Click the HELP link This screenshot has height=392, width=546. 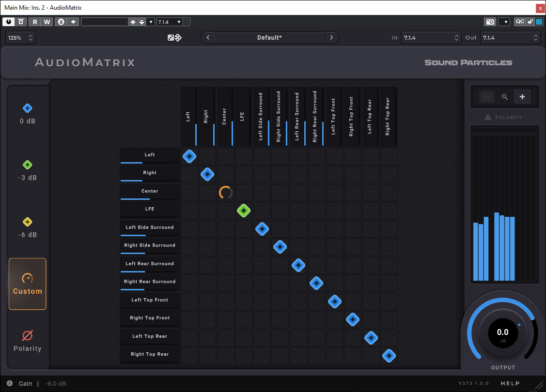click(510, 383)
